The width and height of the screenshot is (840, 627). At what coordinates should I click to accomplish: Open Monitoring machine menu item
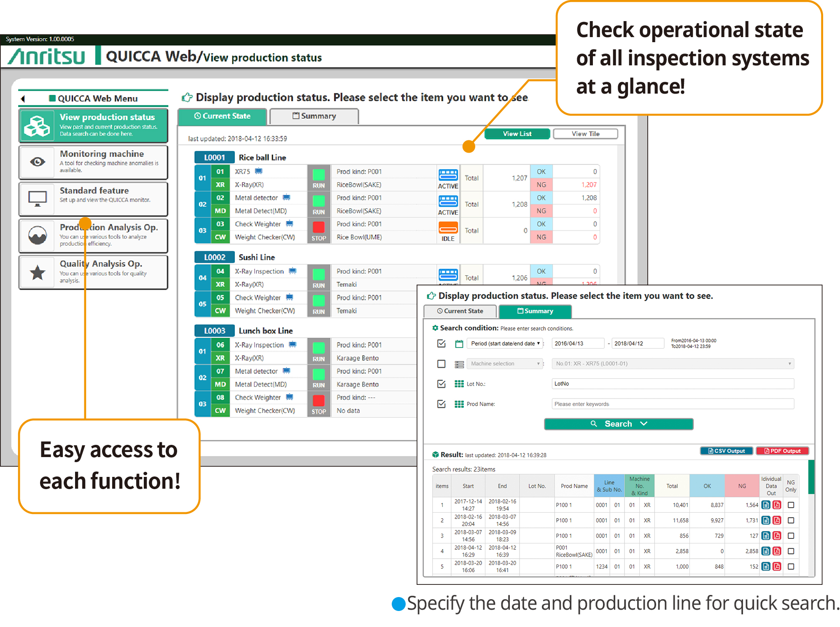pos(93,162)
